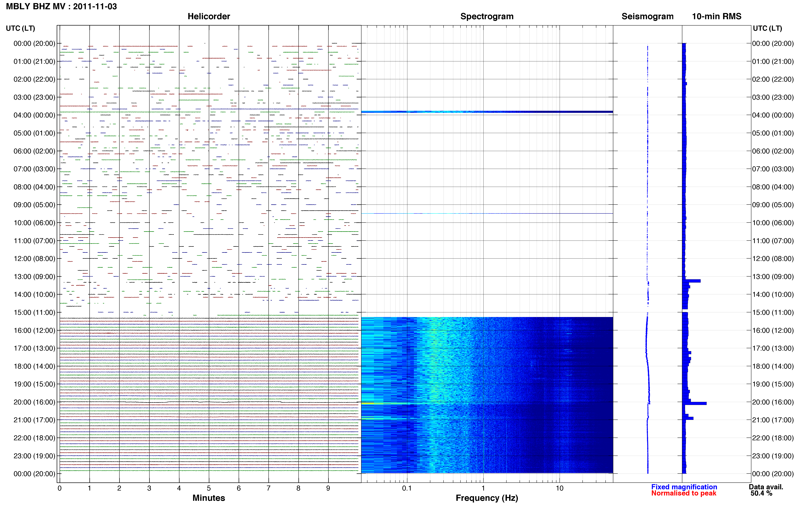Click the '07:00 (03:00)' tick on the Helicorder axis
The image size is (812, 508).
click(x=34, y=169)
